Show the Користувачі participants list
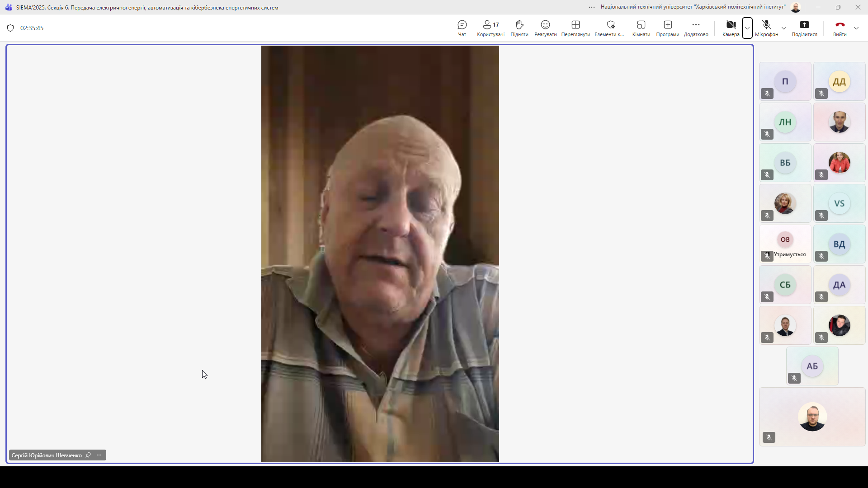 coord(491,28)
